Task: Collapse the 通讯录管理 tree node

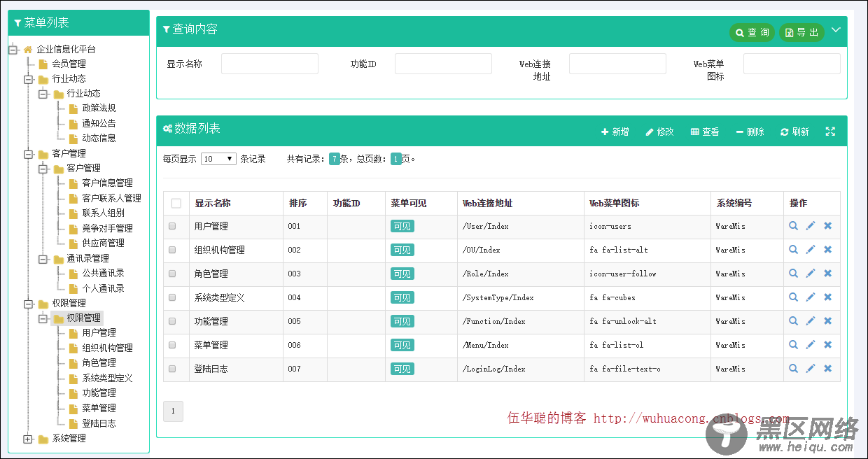Action: [x=43, y=259]
